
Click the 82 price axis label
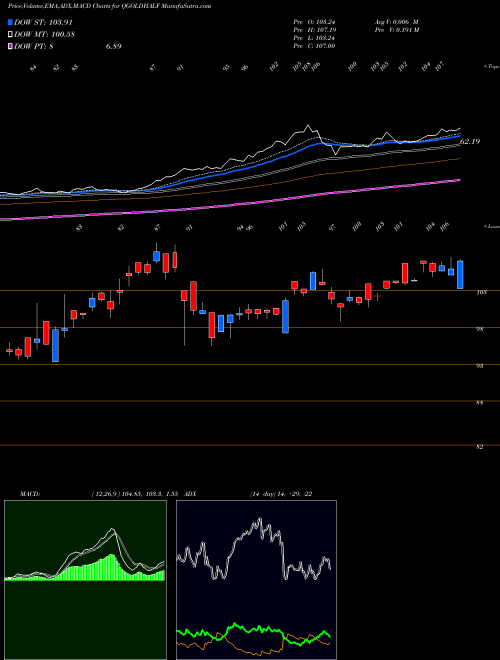(479, 447)
